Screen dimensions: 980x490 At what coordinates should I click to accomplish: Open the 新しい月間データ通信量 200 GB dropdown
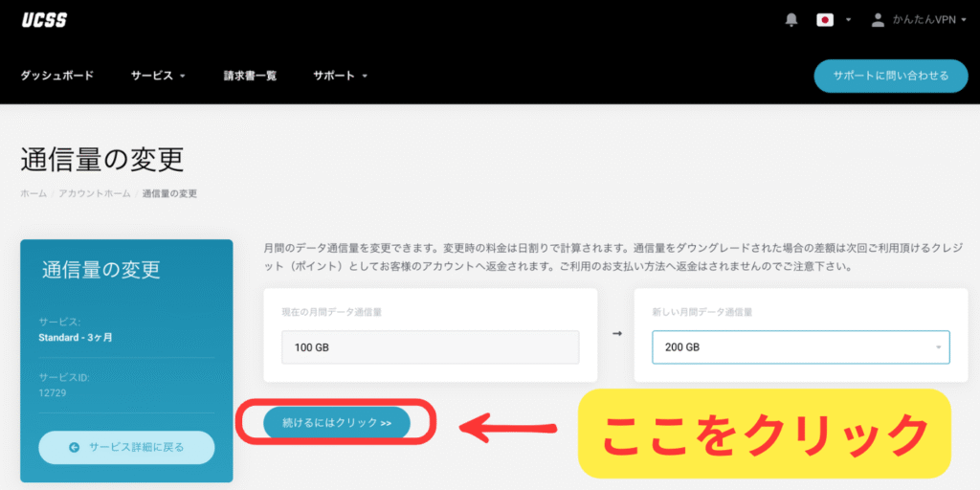(800, 347)
